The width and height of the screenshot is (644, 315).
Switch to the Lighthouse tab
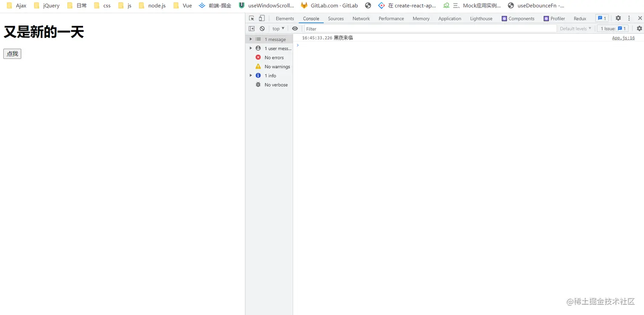(481, 18)
